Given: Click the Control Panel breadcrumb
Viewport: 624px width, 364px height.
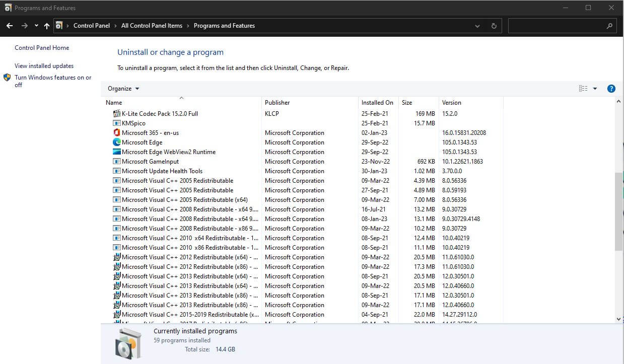Looking at the screenshot, I should (x=92, y=26).
